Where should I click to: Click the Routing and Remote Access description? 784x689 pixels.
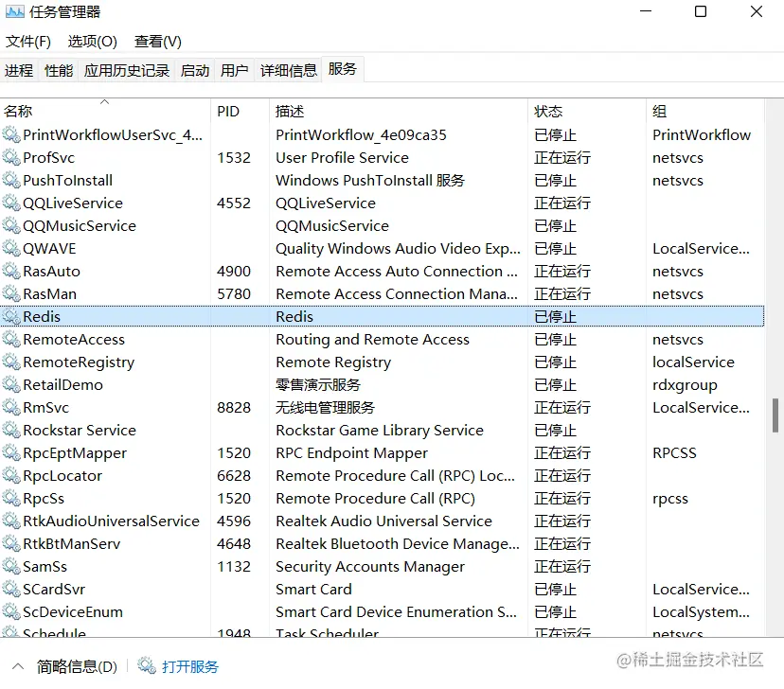372,339
